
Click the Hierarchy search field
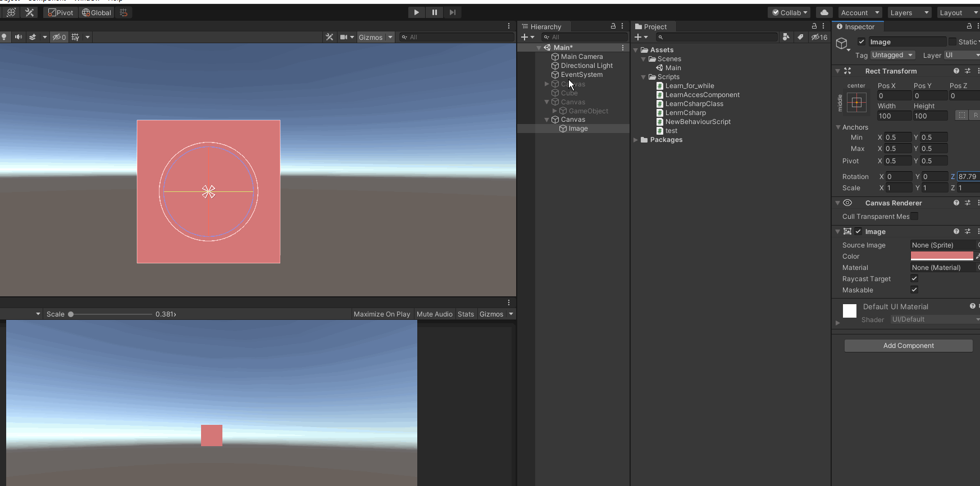click(584, 37)
